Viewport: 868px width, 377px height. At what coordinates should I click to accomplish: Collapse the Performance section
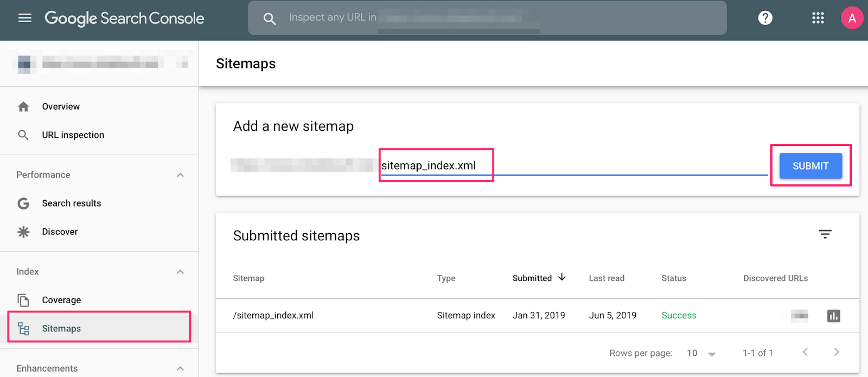(x=180, y=175)
